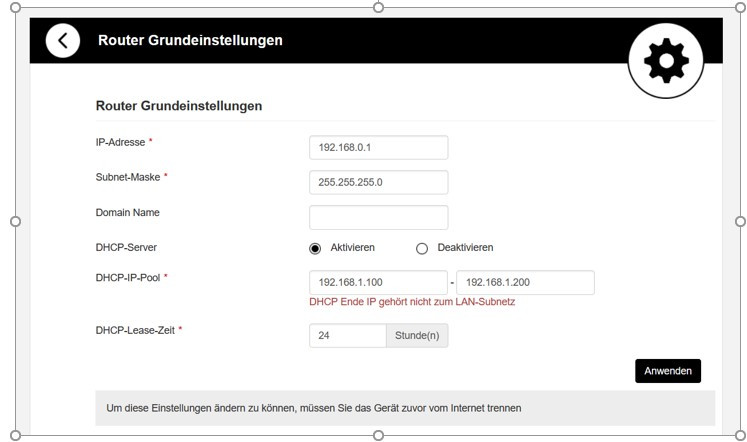
Task: Click the Subnet-Maske label
Action: pos(128,177)
